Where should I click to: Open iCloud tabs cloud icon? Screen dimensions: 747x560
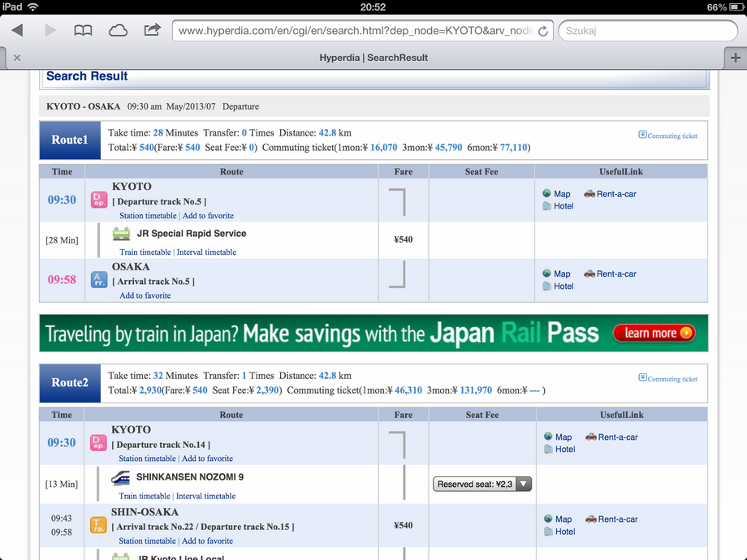118,31
